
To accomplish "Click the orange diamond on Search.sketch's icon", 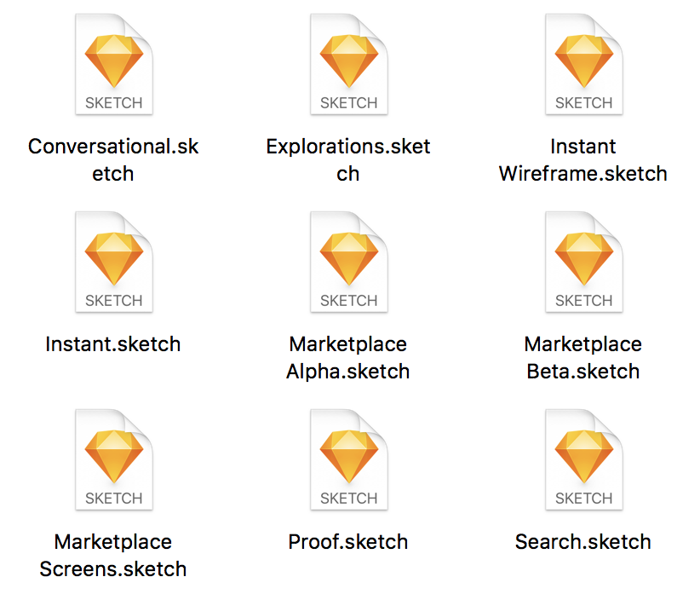I will point(583,450).
